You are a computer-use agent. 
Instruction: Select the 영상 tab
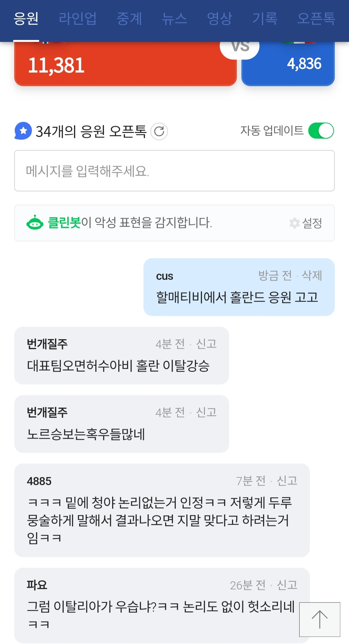[220, 18]
